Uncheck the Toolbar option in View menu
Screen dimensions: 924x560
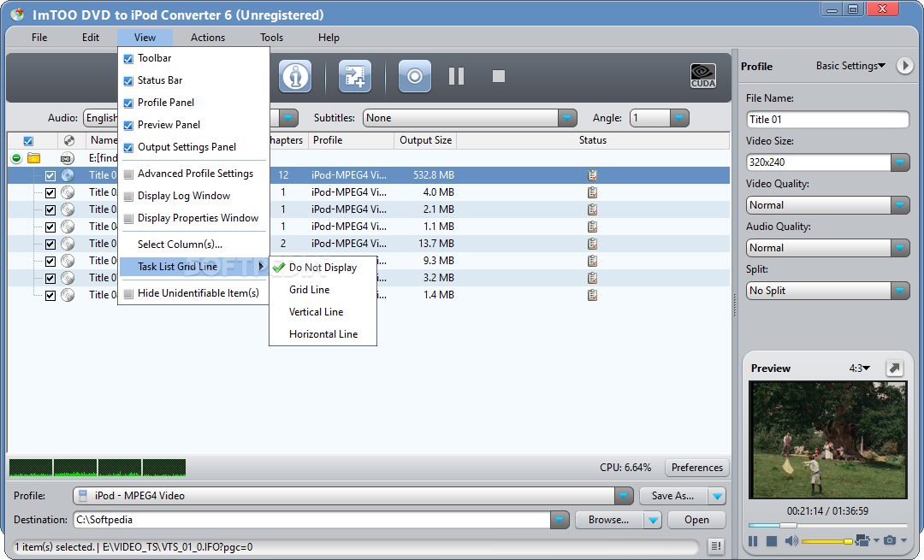pyautogui.click(x=127, y=58)
